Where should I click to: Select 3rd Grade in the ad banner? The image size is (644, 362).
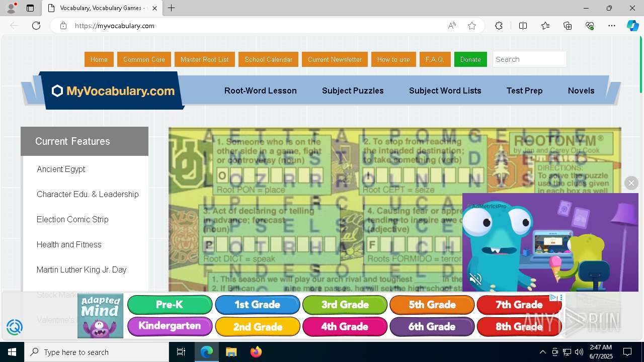tap(345, 305)
